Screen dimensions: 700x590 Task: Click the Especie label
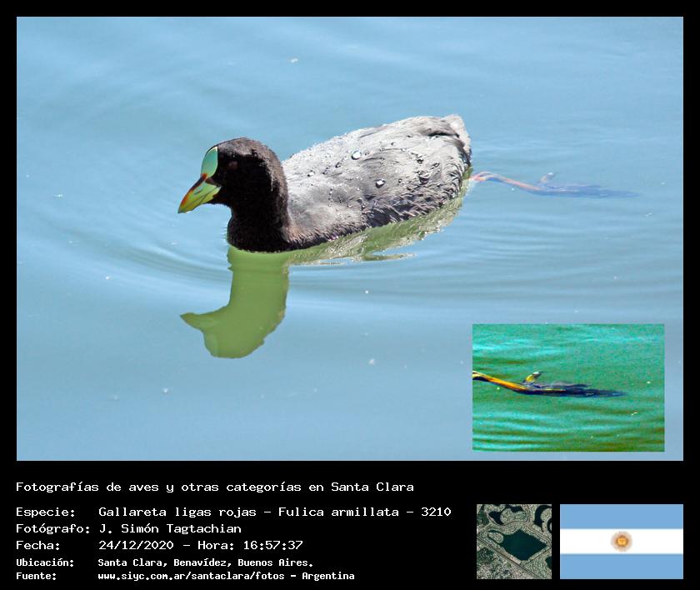coord(45,512)
